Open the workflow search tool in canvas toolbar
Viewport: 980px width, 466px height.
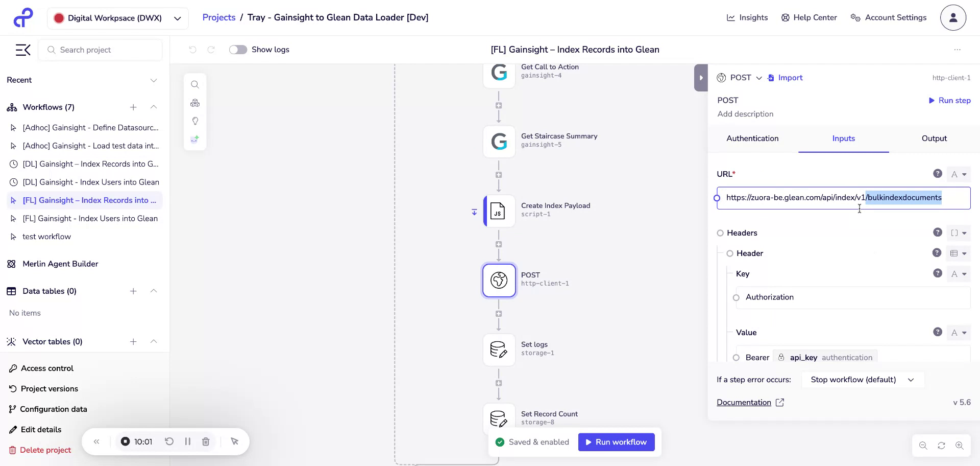click(x=195, y=84)
